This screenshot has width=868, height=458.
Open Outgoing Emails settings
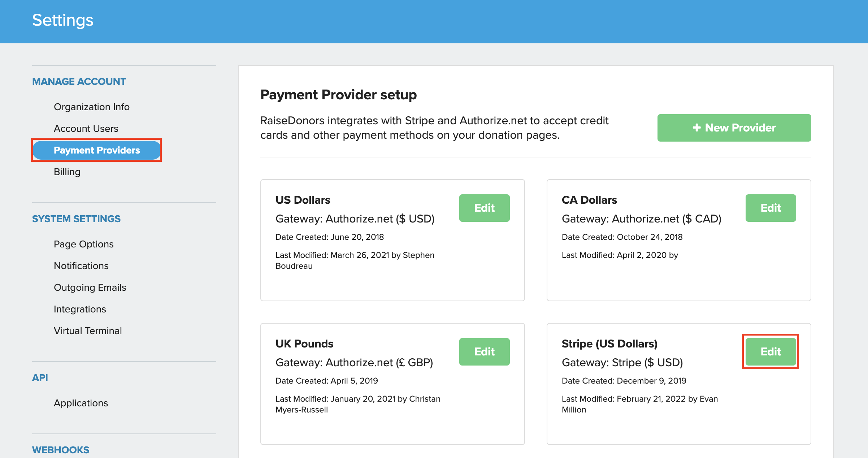click(90, 288)
